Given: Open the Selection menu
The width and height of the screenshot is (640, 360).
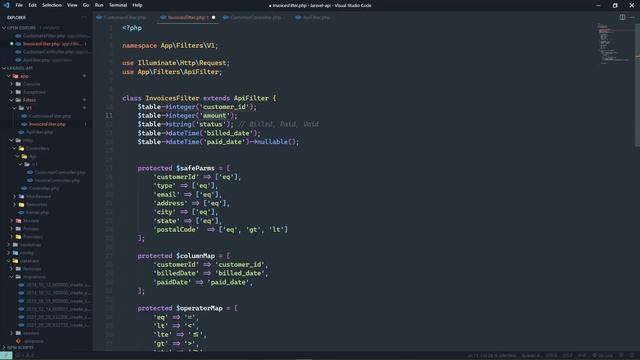Looking at the screenshot, I should [52, 5].
